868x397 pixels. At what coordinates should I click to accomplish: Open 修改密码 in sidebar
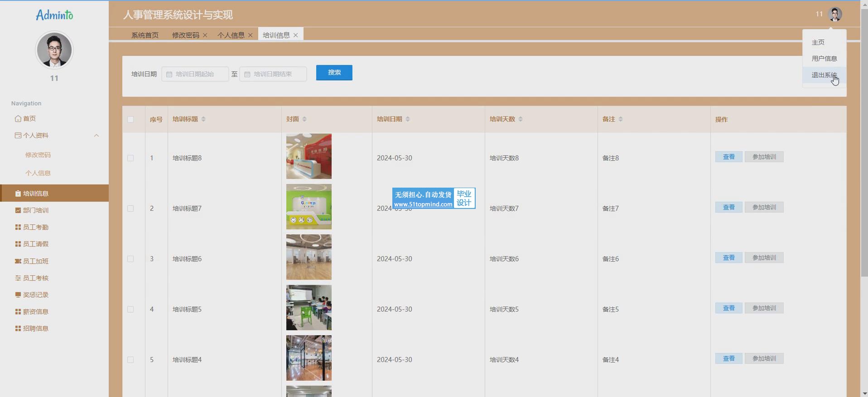coord(38,155)
